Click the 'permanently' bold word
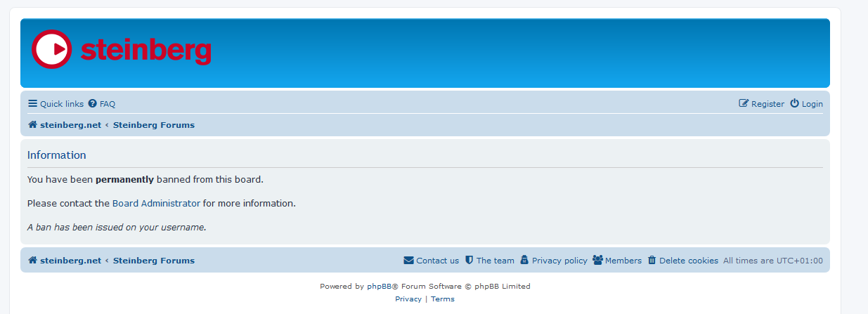 pos(124,180)
